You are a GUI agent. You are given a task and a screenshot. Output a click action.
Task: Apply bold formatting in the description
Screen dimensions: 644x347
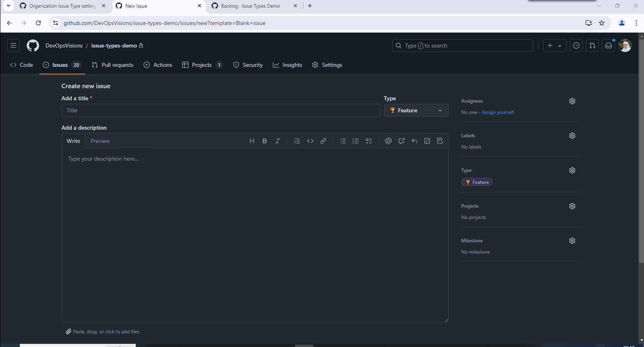click(x=265, y=141)
